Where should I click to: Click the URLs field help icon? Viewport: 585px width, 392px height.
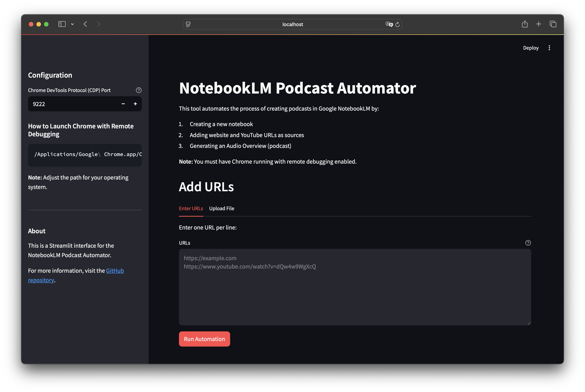(x=528, y=243)
